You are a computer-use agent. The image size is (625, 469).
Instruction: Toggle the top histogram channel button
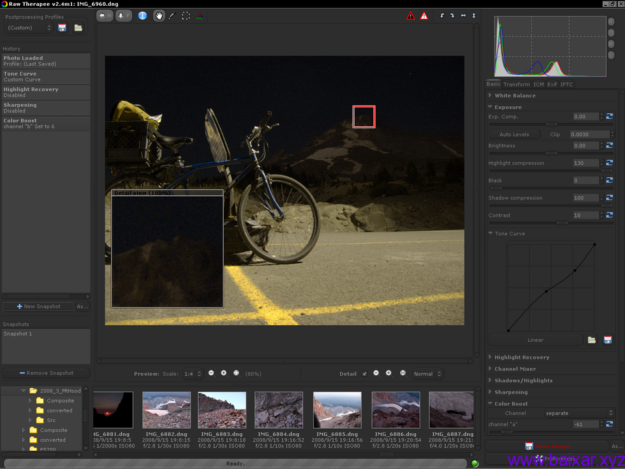tap(611, 20)
